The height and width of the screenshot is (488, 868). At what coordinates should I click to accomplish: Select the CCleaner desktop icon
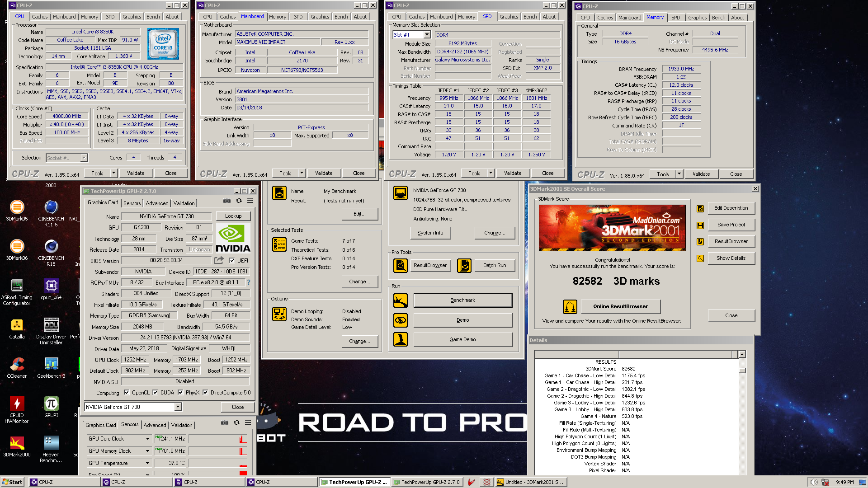(x=17, y=368)
